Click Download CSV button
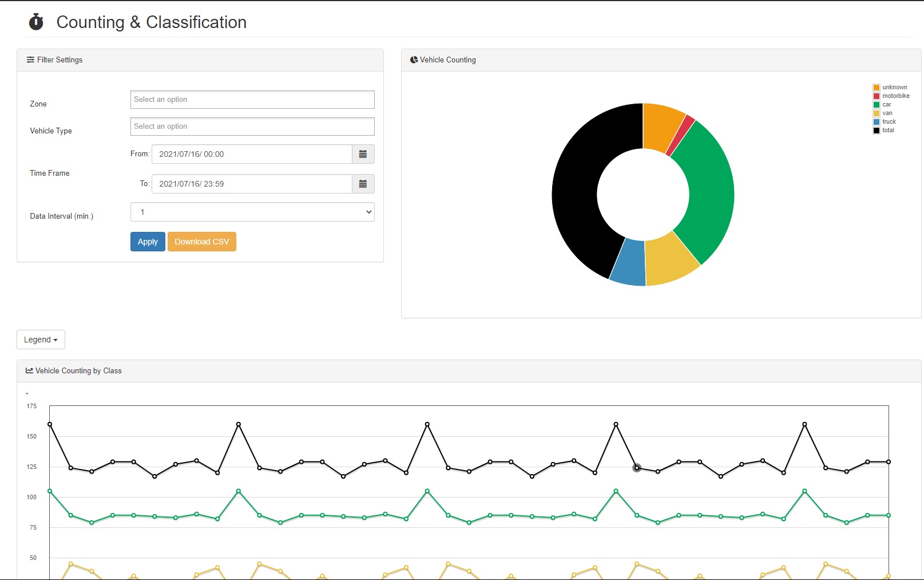Viewport: 924px width, 580px height. point(202,242)
